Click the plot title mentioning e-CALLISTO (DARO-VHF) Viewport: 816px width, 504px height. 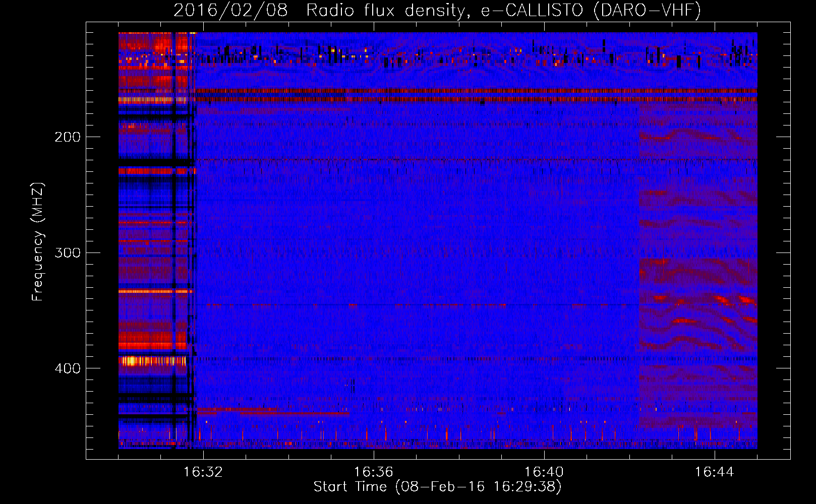[x=437, y=10]
